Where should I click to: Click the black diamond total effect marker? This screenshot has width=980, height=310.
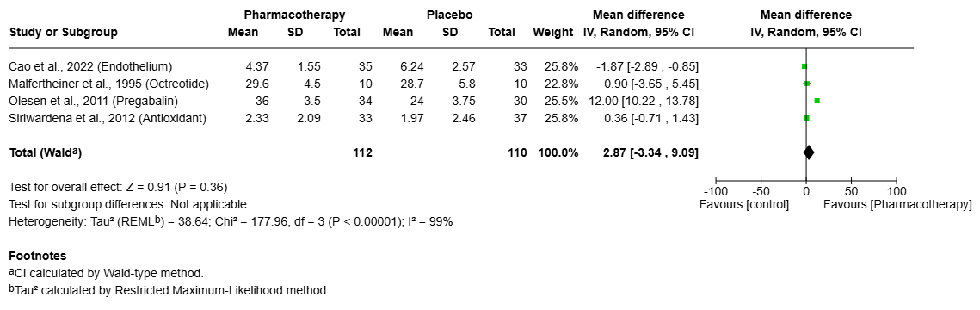point(809,152)
